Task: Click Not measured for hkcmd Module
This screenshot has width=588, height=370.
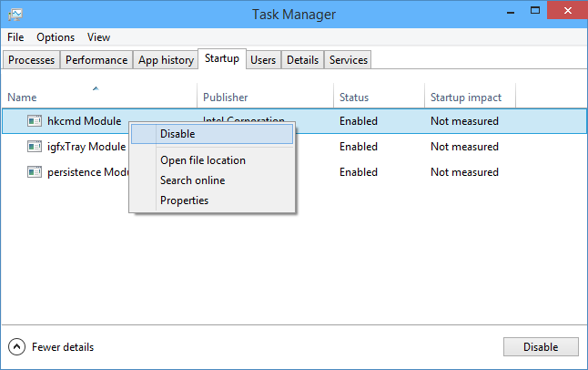Action: pyautogui.click(x=464, y=121)
